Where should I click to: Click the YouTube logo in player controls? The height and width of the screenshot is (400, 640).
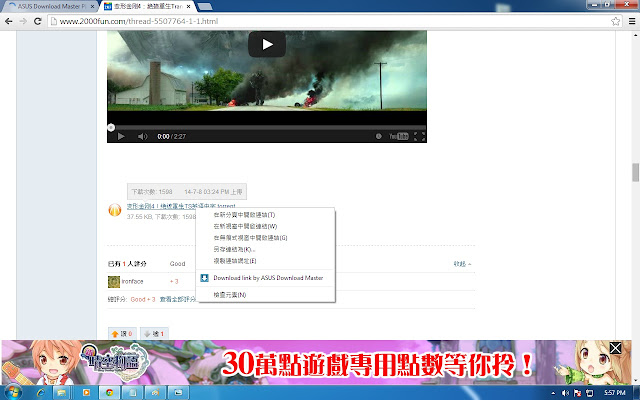pos(399,136)
